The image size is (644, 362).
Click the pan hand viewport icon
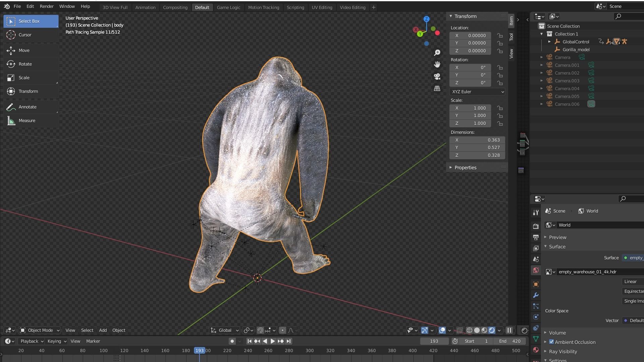coord(437,64)
